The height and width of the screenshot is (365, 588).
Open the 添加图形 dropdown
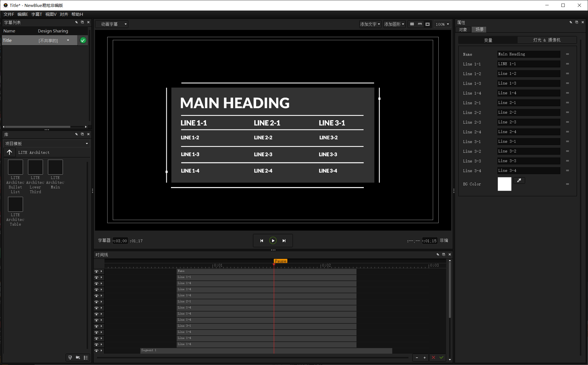394,24
